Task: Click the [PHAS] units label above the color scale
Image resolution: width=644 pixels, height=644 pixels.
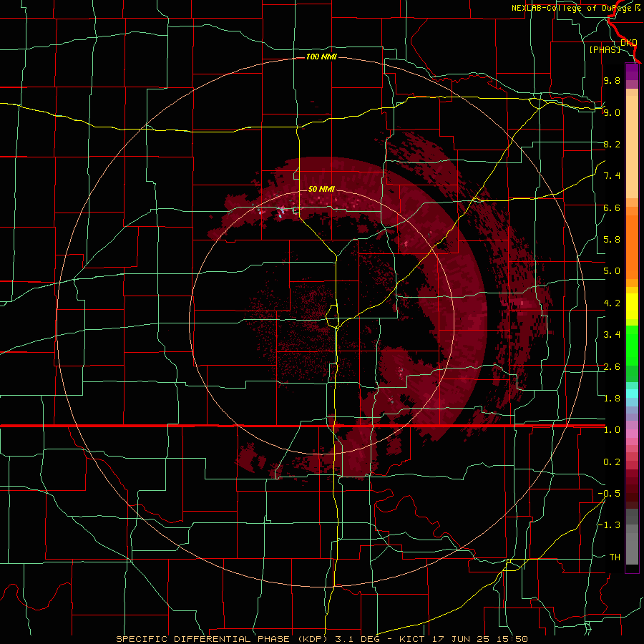Action: (605, 49)
